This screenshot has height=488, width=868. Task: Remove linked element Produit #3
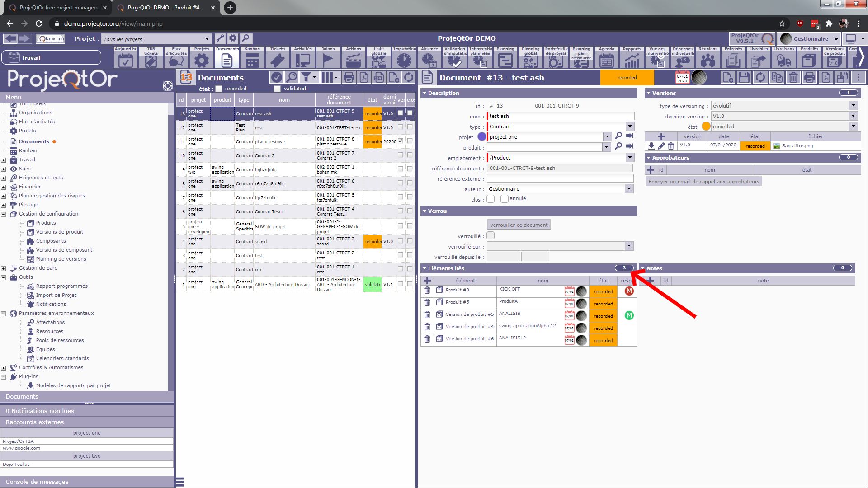tap(427, 291)
